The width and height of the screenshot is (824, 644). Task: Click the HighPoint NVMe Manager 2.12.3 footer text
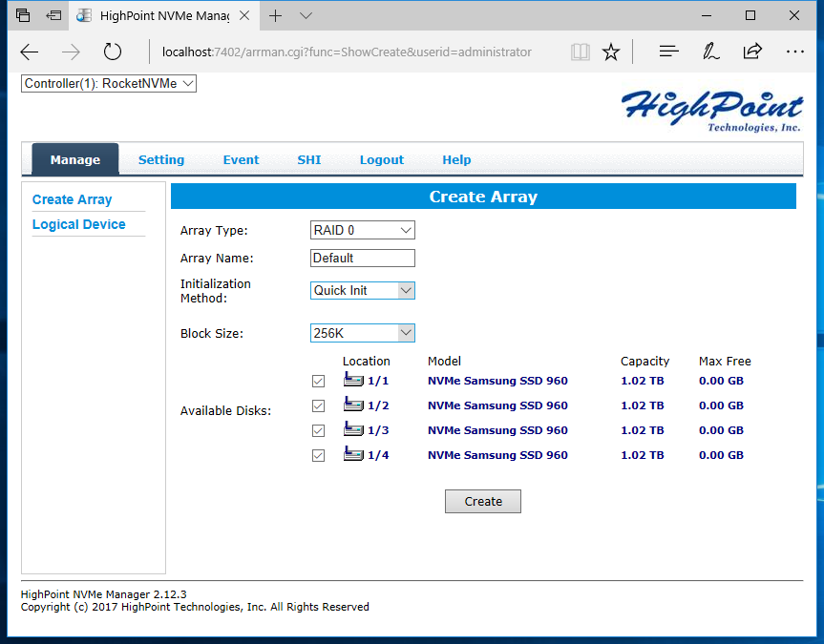pos(103,594)
